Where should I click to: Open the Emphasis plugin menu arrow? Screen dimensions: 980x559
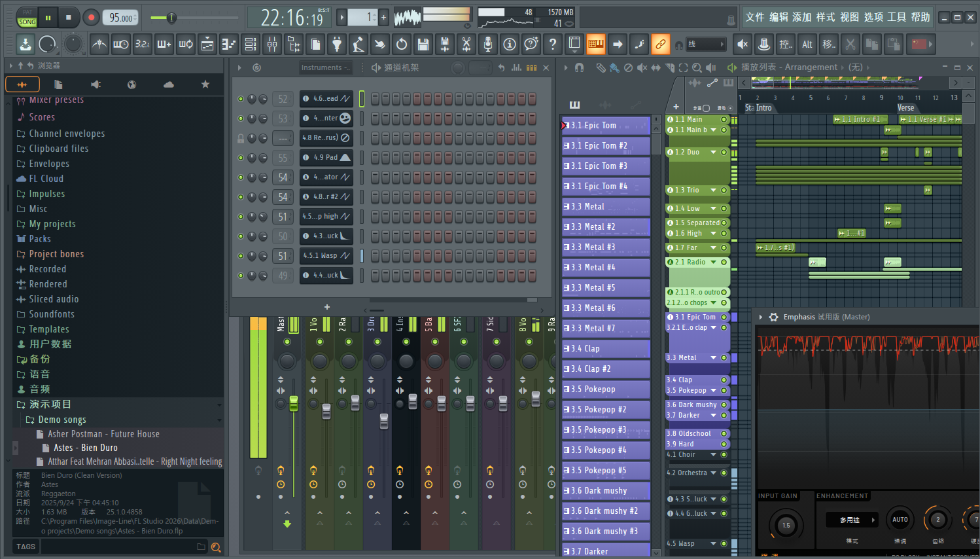pyautogui.click(x=761, y=317)
